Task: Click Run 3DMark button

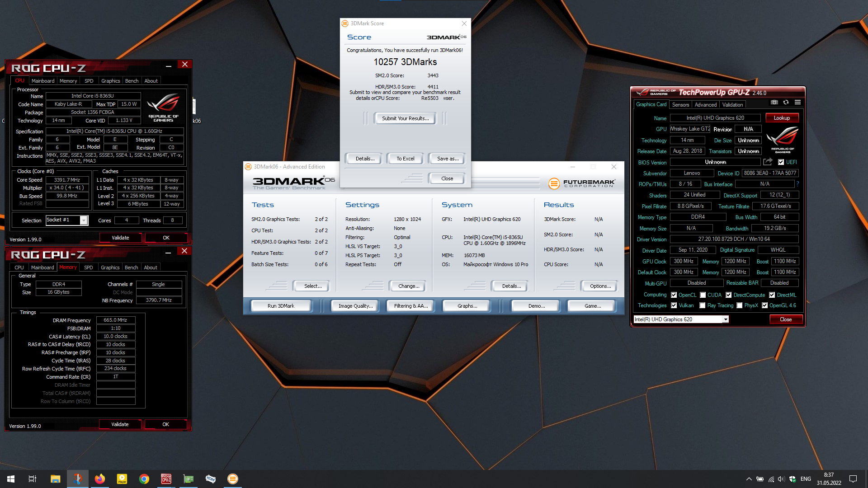Action: (281, 306)
